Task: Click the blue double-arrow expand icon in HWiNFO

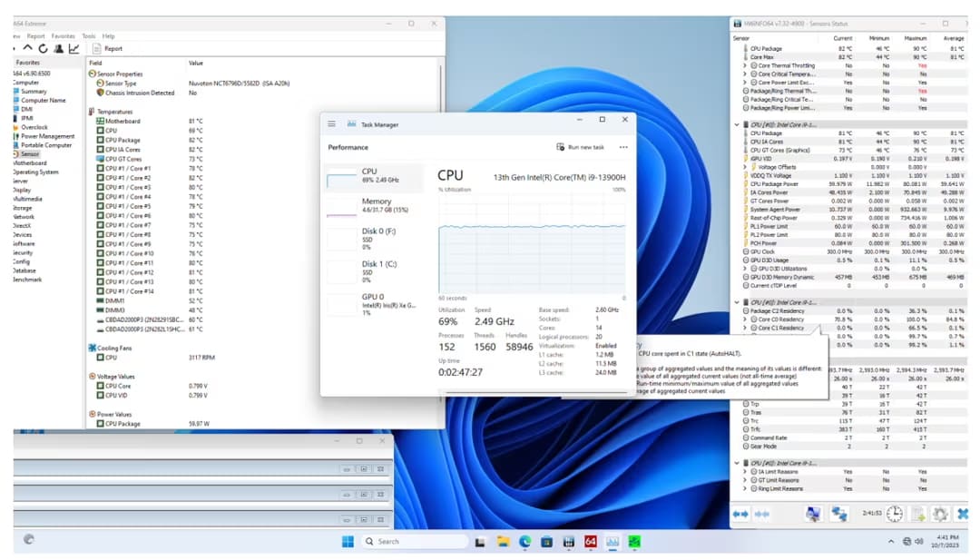Action: tap(740, 514)
